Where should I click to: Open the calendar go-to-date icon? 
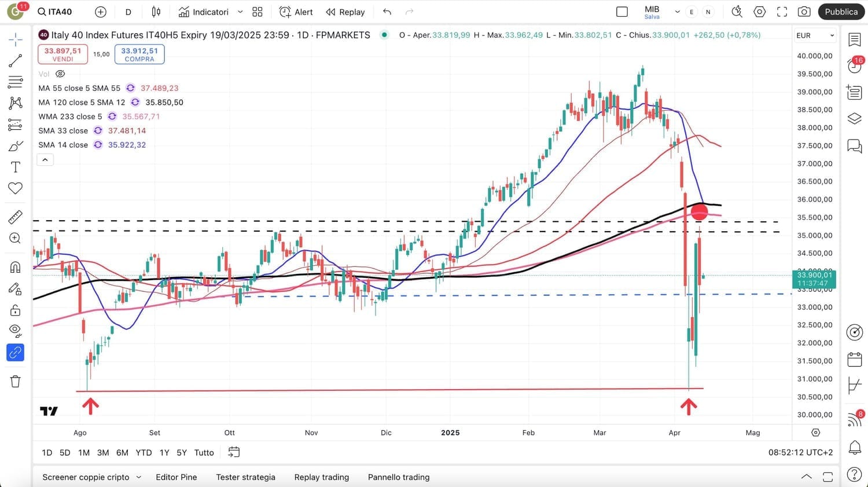coord(234,452)
